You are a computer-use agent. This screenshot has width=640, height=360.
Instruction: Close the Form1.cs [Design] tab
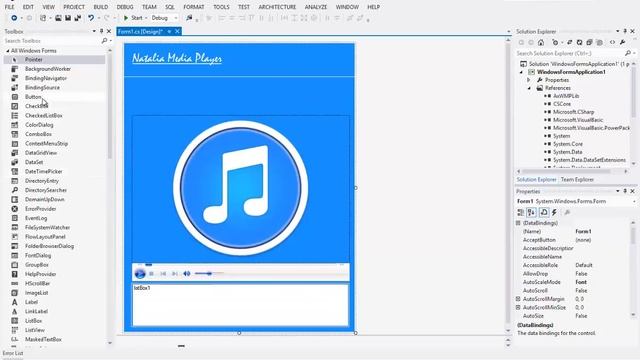[177, 31]
